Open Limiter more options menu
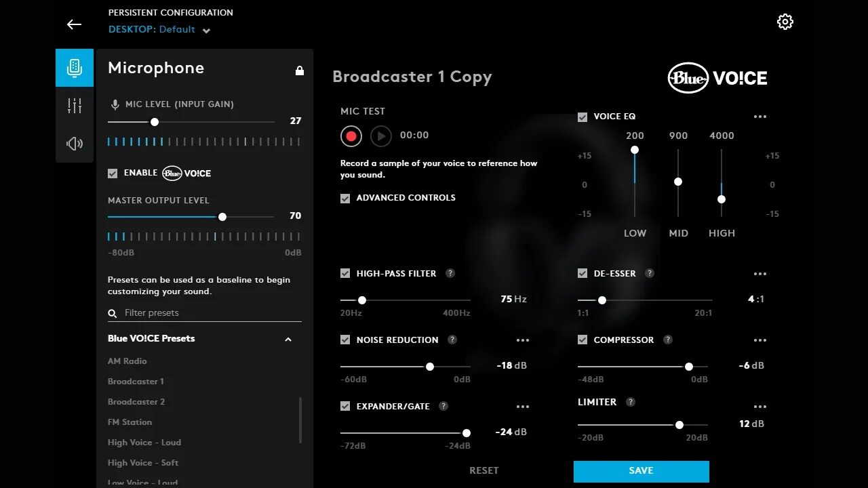 click(x=760, y=407)
